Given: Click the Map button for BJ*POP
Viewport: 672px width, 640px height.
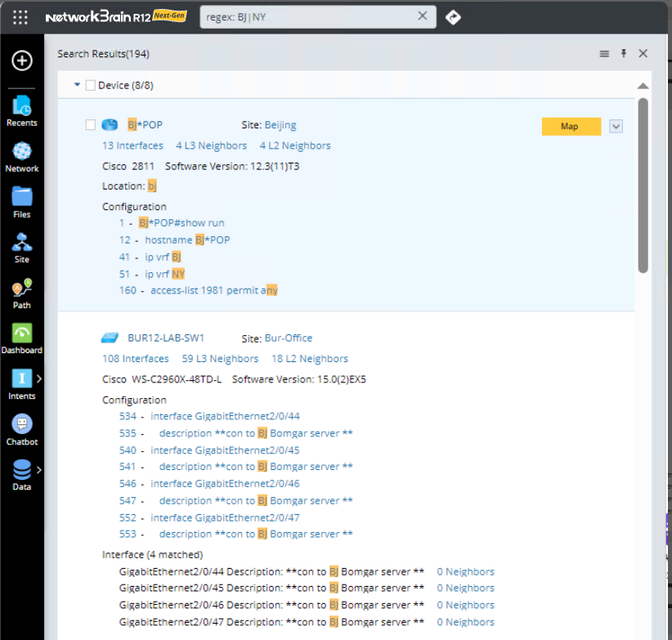Looking at the screenshot, I should pos(571,127).
